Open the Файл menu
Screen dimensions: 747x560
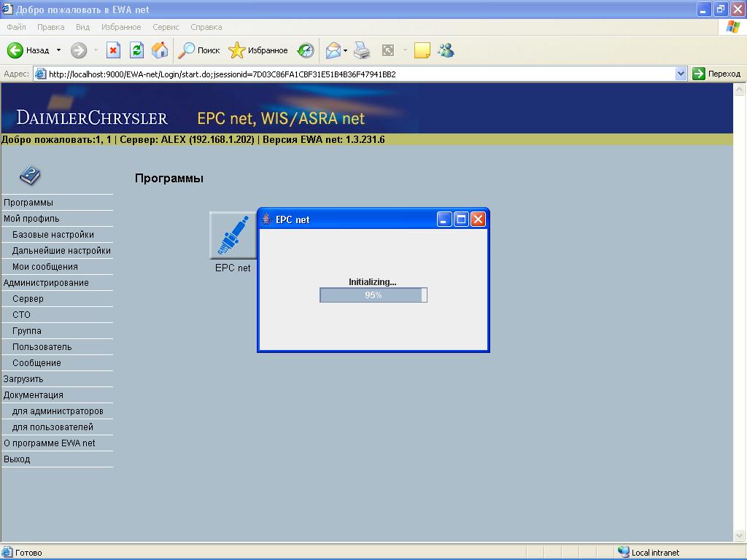point(16,27)
